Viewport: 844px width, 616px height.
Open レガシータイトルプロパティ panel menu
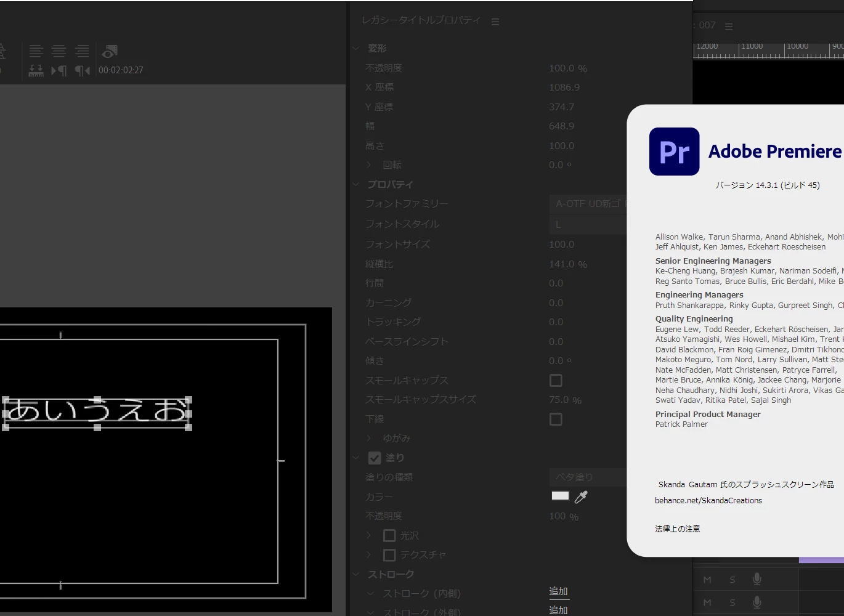click(x=495, y=22)
